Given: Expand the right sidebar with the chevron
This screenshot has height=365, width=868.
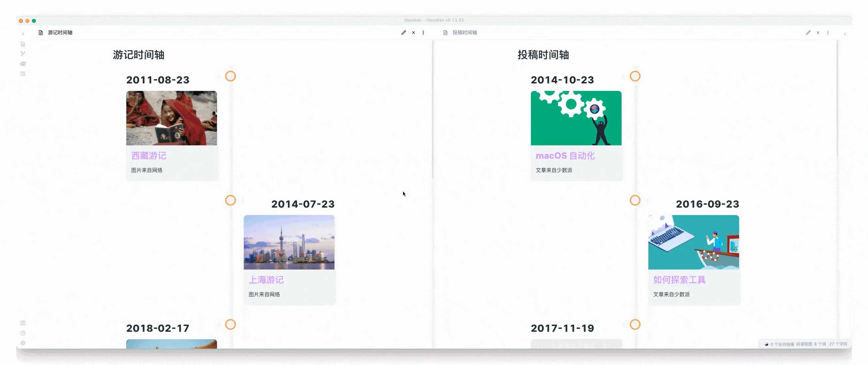Looking at the screenshot, I should tap(845, 34).
